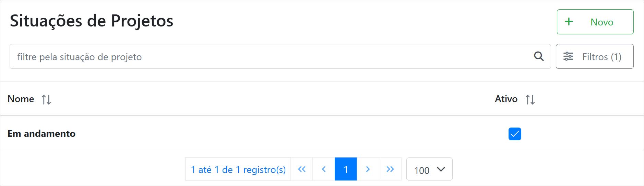Jump to the last page with double-right arrows
This screenshot has width=644, height=186.
390,169
